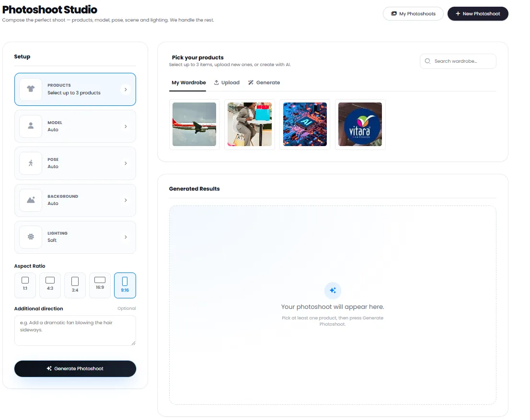
Task: Select the 4:3 aspect ratio
Action: [x=50, y=285]
